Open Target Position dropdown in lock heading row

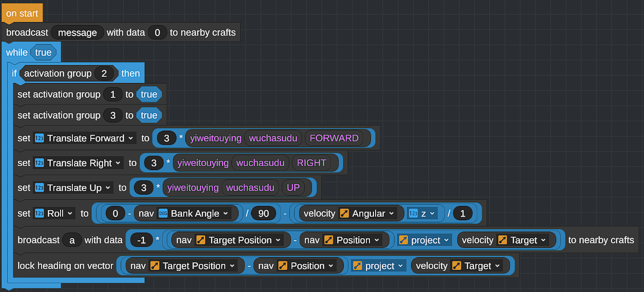coord(193,266)
